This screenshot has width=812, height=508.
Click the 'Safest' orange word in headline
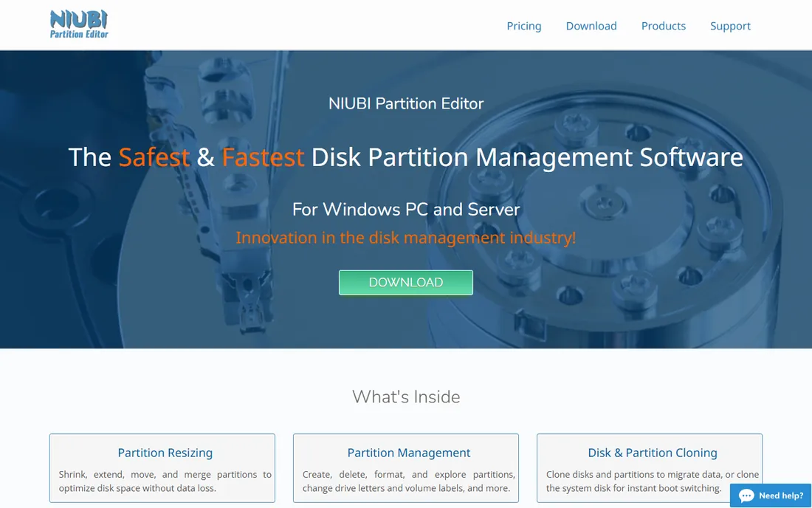154,157
